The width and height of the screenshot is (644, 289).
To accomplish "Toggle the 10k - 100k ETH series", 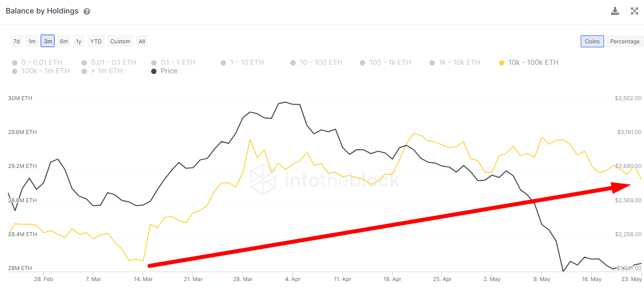I will click(533, 62).
